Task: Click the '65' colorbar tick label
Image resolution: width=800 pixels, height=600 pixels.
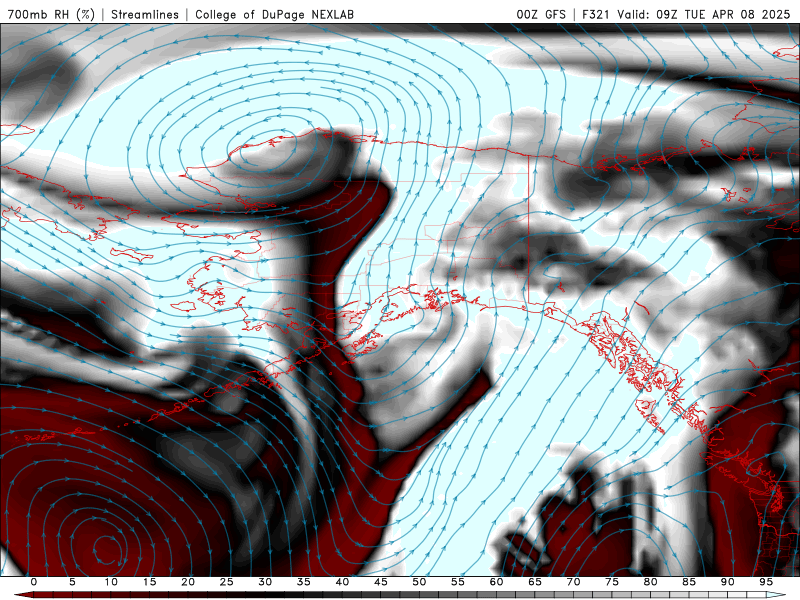Action: (535, 582)
